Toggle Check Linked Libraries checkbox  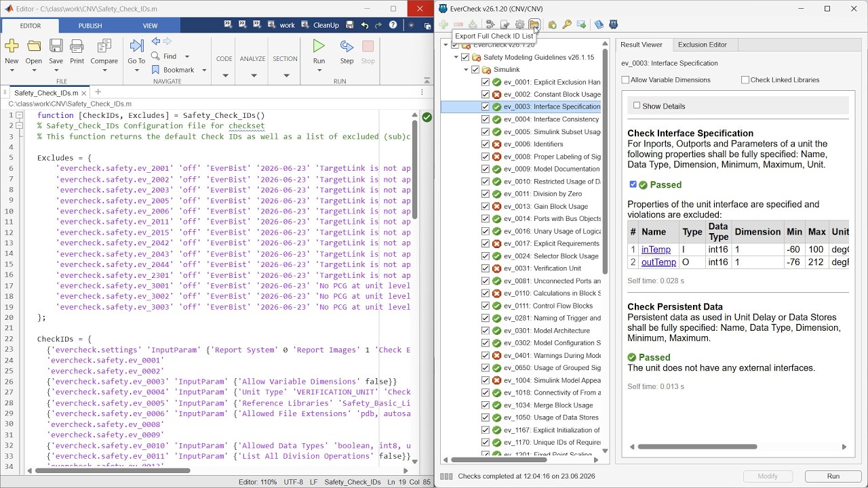tap(745, 80)
